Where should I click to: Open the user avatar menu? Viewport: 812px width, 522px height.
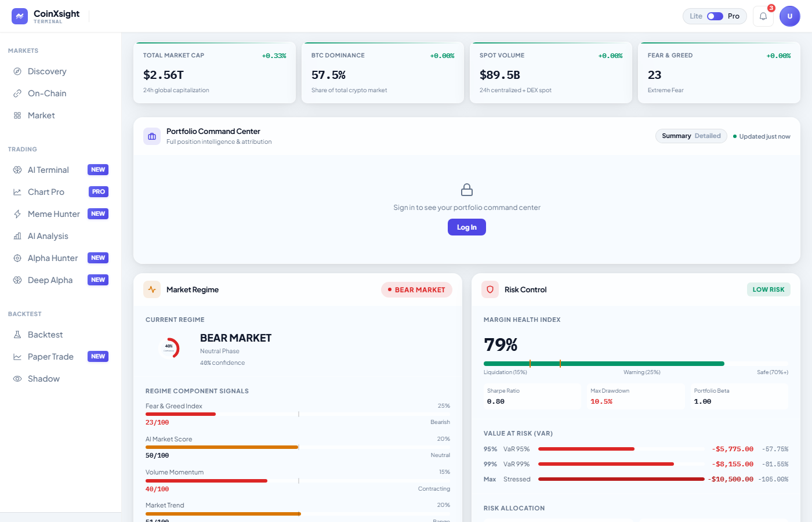tap(790, 16)
